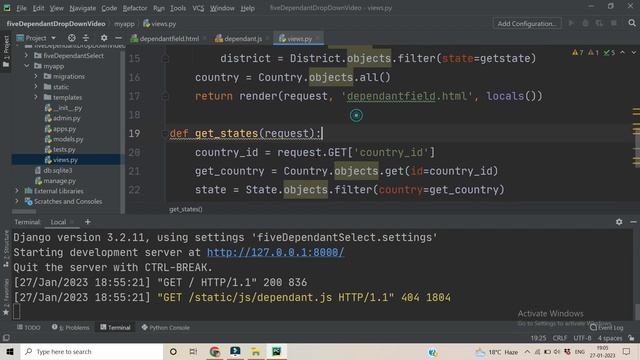Click line 19 in the gutter

click(x=134, y=133)
